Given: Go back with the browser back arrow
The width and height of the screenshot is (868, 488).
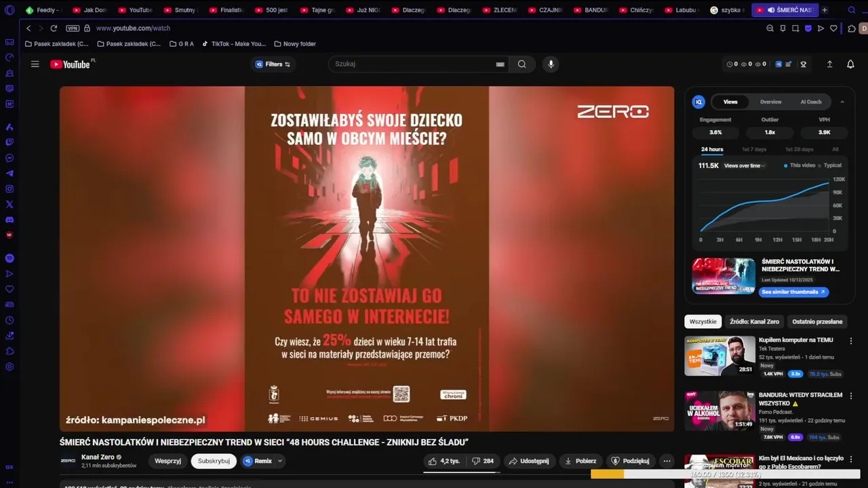Looking at the screenshot, I should 28,28.
